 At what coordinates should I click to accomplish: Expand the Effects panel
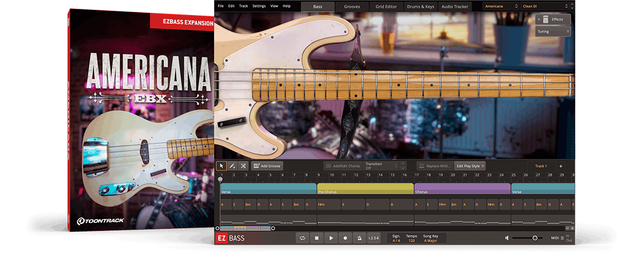click(x=553, y=19)
